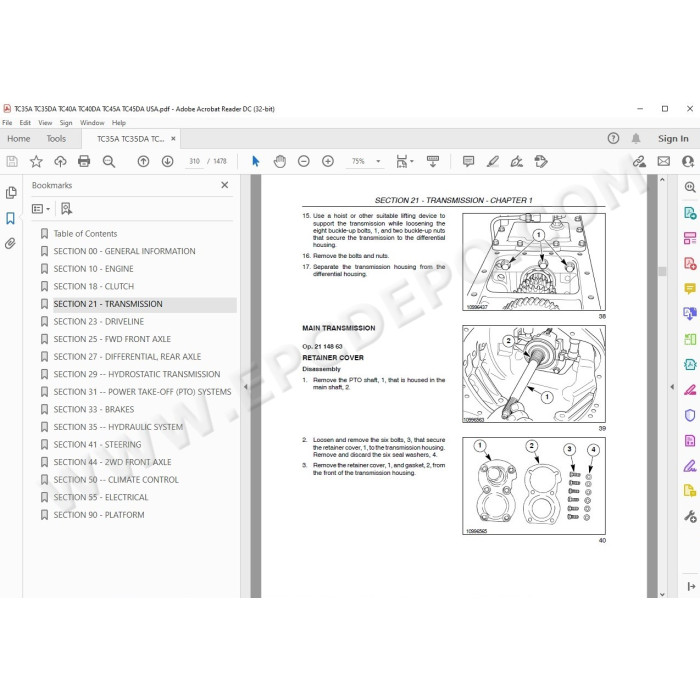The height and width of the screenshot is (700, 700).
Task: Open the Window menu
Action: click(x=92, y=123)
